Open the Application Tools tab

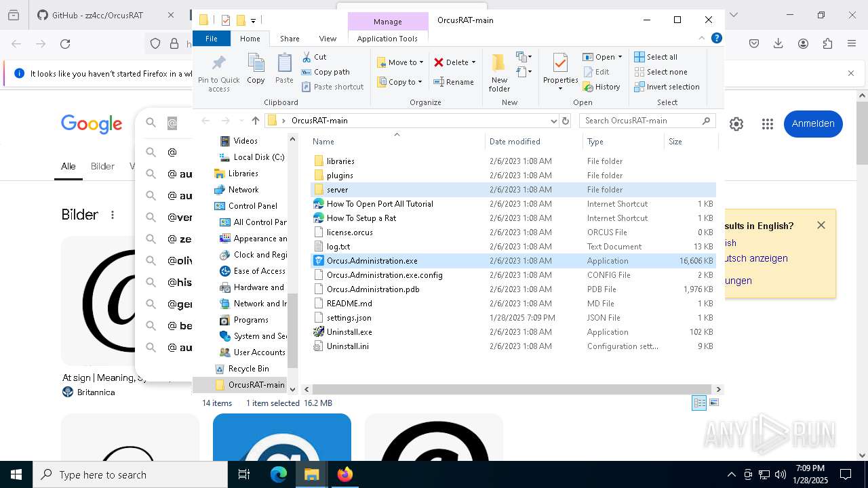(387, 39)
